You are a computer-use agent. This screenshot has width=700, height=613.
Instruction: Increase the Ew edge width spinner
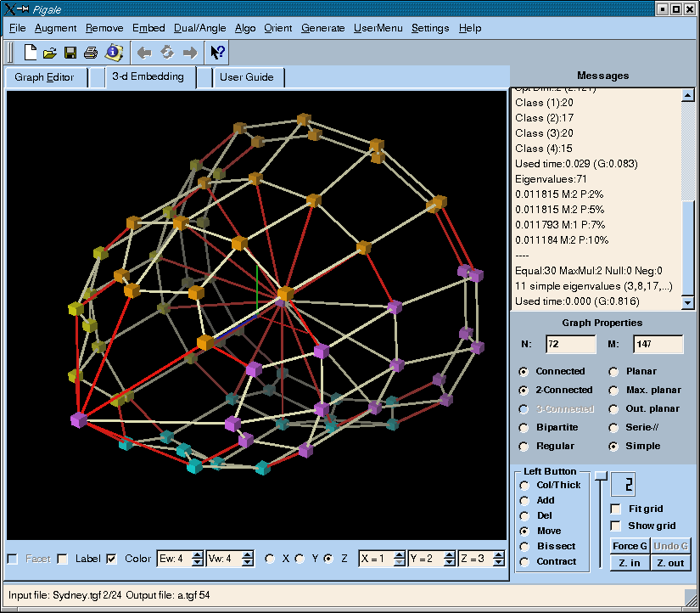tap(197, 554)
